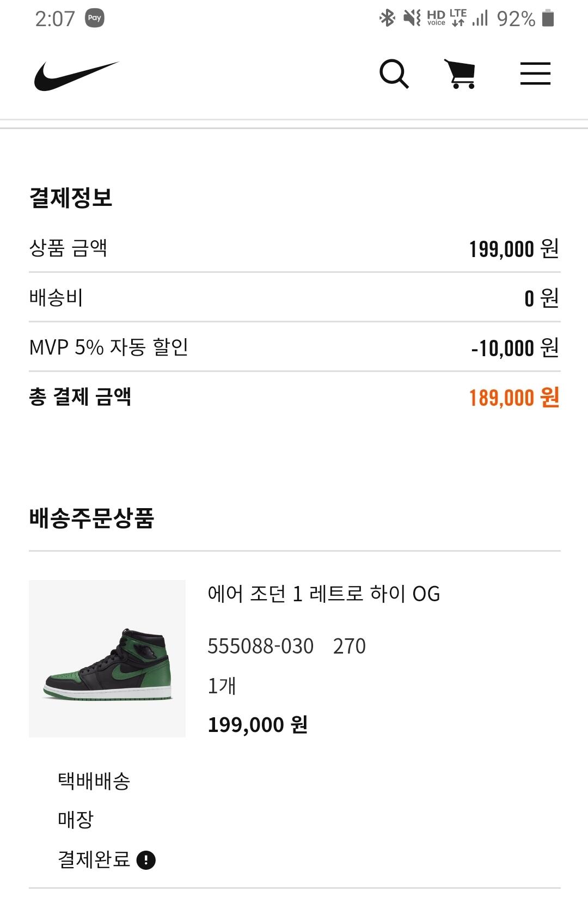Tap the 배송주문상품 section heading
588x897 pixels.
(x=91, y=517)
